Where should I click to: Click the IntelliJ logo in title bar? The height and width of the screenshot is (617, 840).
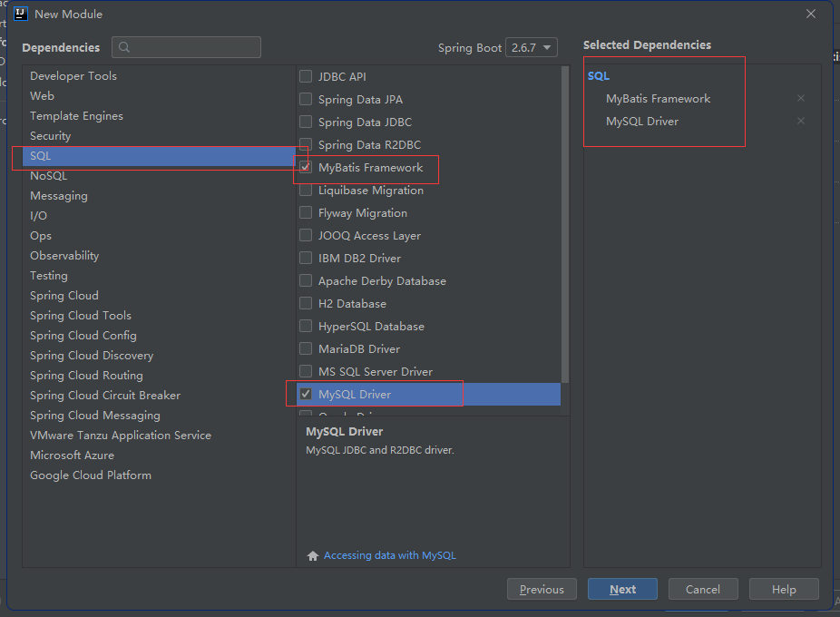20,14
